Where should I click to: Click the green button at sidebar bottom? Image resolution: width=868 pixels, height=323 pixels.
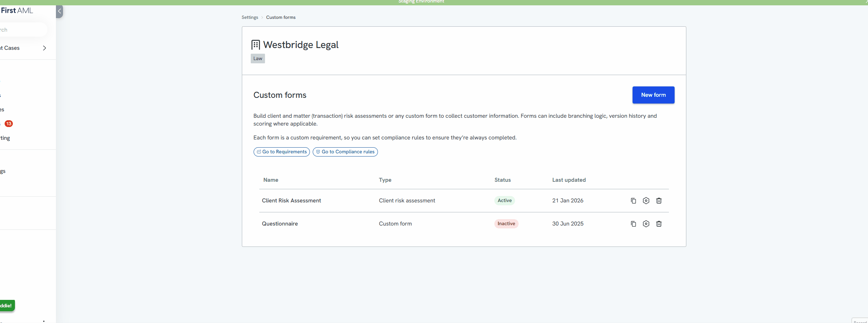pyautogui.click(x=7, y=306)
